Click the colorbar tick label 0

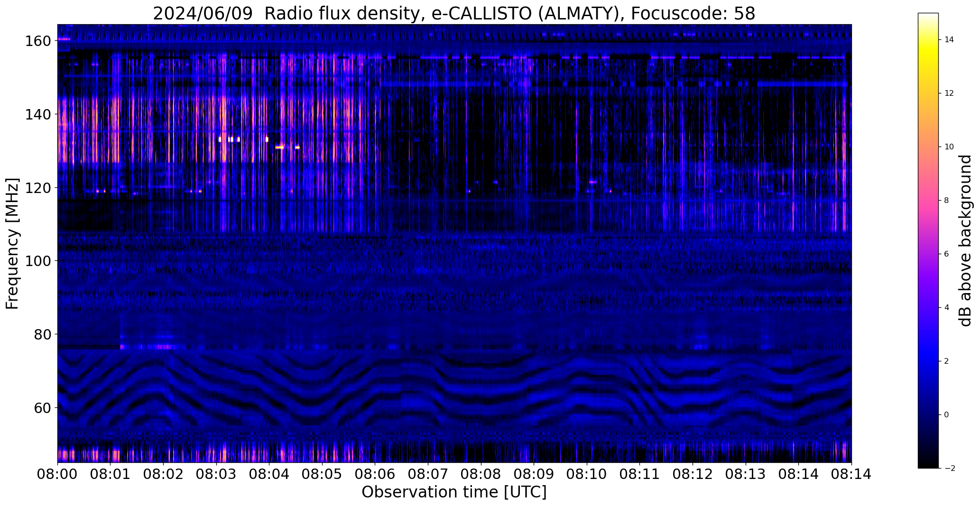click(x=947, y=415)
